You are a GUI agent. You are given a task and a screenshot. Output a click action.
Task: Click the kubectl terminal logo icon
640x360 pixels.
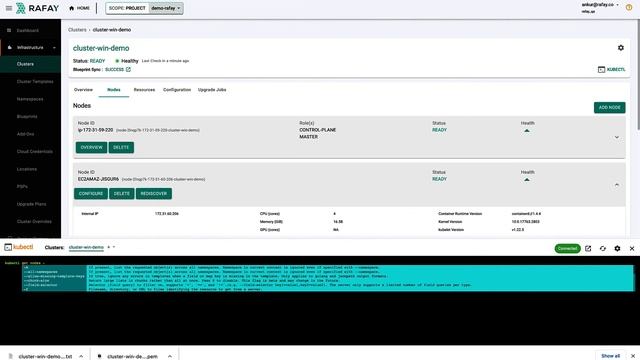pyautogui.click(x=8, y=247)
